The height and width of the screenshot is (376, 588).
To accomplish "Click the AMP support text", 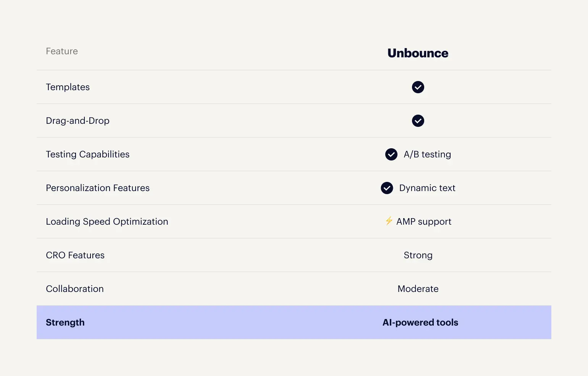I will click(x=424, y=222).
